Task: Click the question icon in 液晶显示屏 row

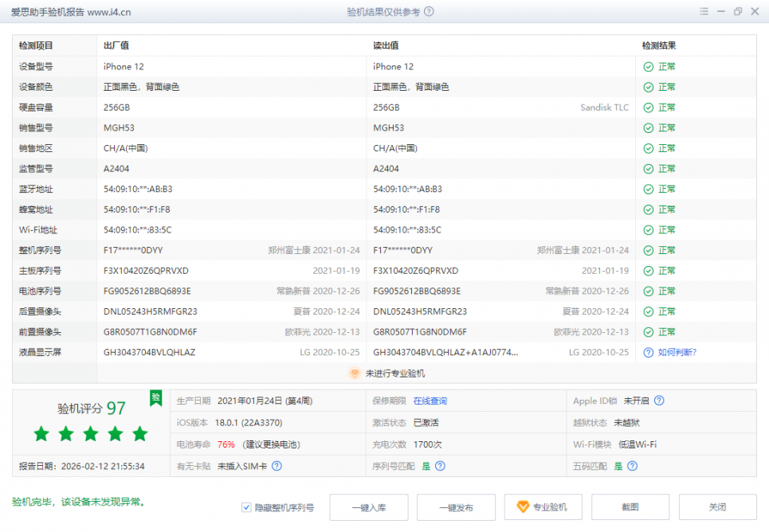Action: (649, 352)
